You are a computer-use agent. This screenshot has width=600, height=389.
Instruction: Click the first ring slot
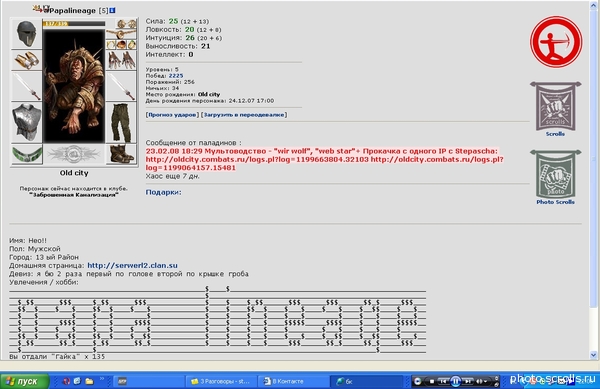pos(111,45)
